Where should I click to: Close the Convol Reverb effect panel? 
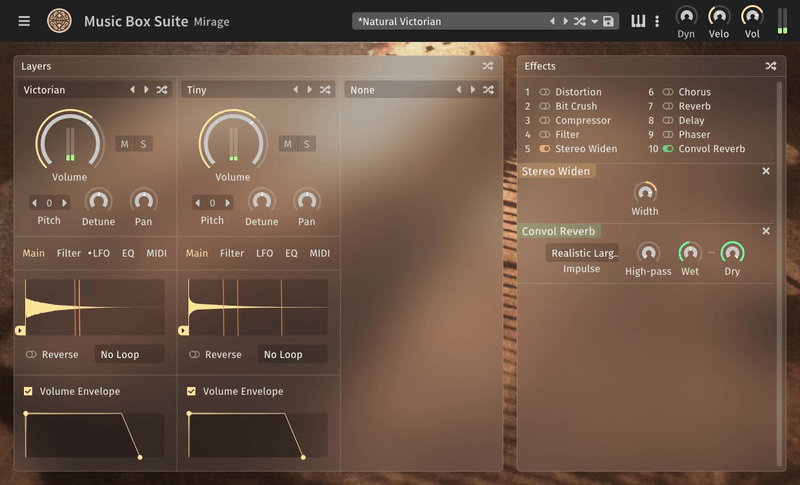click(x=766, y=231)
